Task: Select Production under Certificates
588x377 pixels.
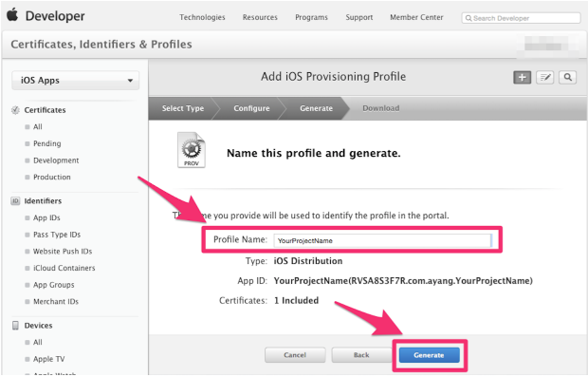Action: 52,177
